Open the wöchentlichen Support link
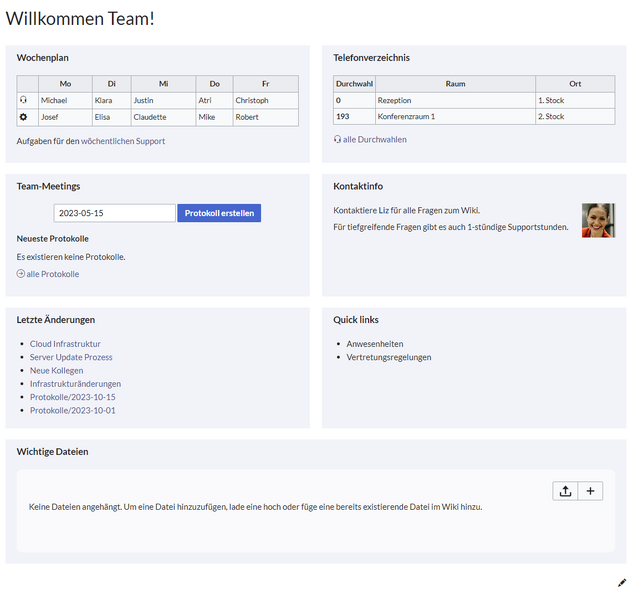The image size is (633, 599). pyautogui.click(x=123, y=141)
